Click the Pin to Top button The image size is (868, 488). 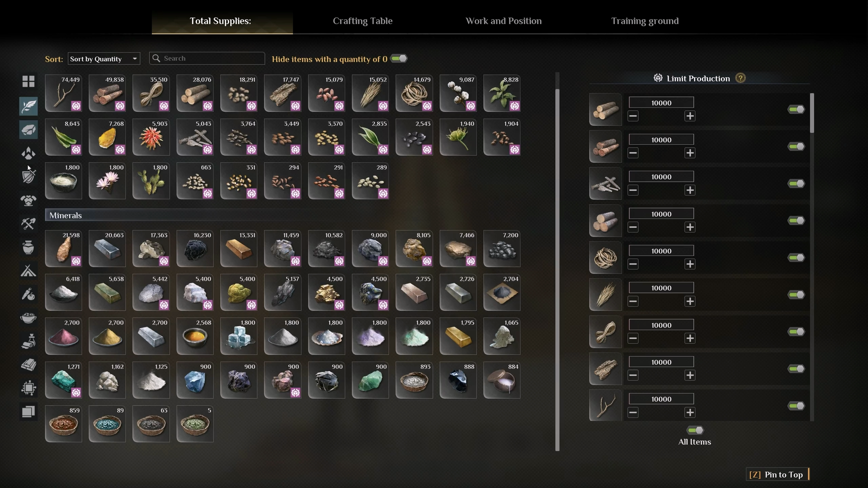777,474
